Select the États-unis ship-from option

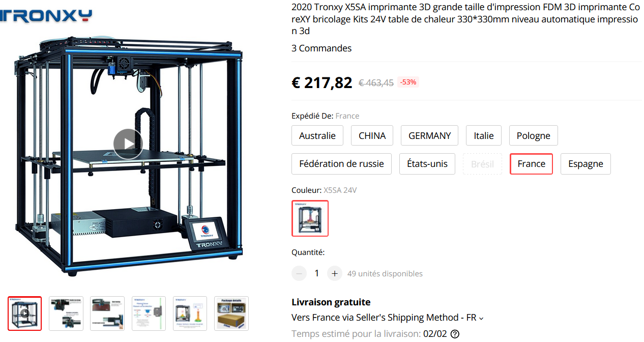(x=427, y=164)
